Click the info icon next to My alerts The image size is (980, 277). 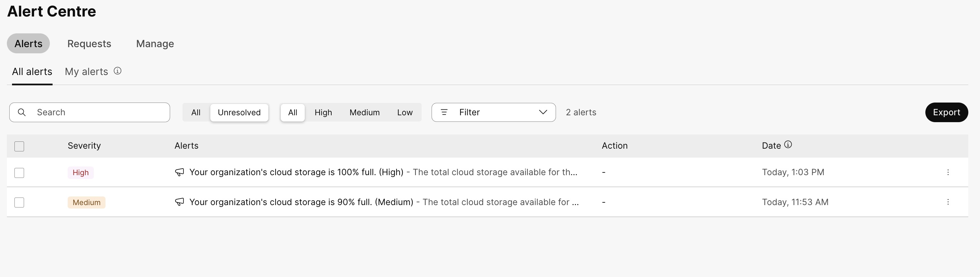click(117, 71)
